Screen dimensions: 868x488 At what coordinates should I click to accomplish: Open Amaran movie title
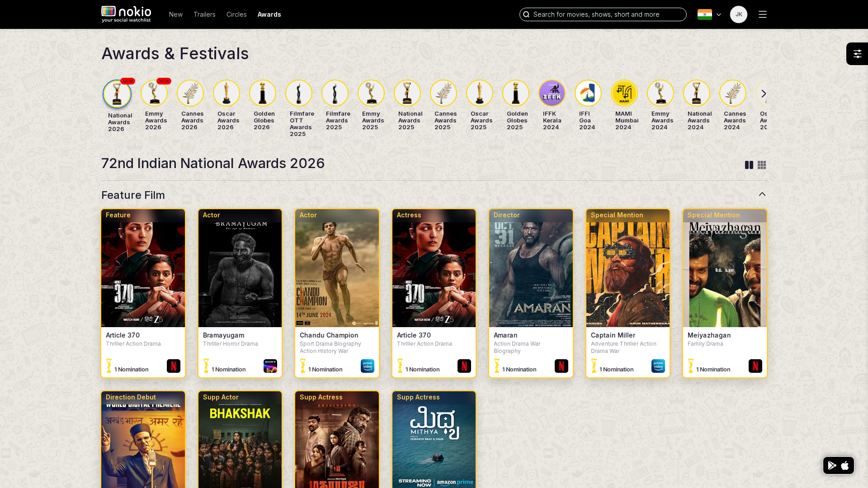505,335
